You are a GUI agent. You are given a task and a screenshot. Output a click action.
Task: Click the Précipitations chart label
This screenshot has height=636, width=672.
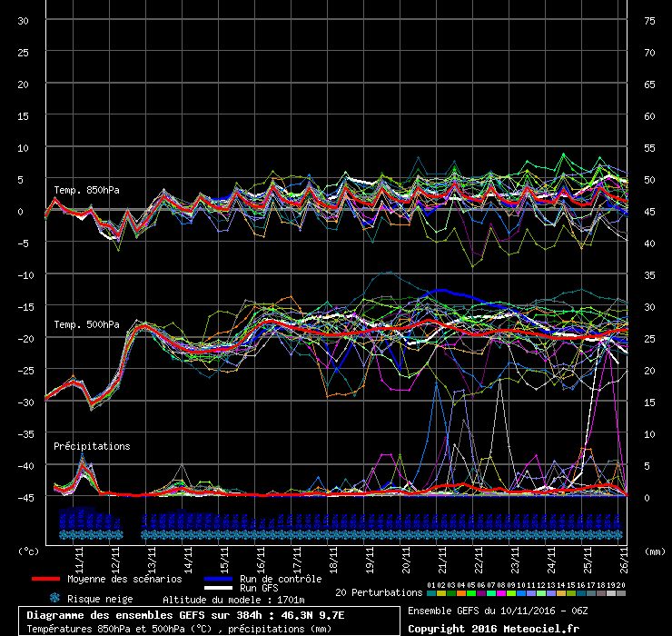coord(92,446)
